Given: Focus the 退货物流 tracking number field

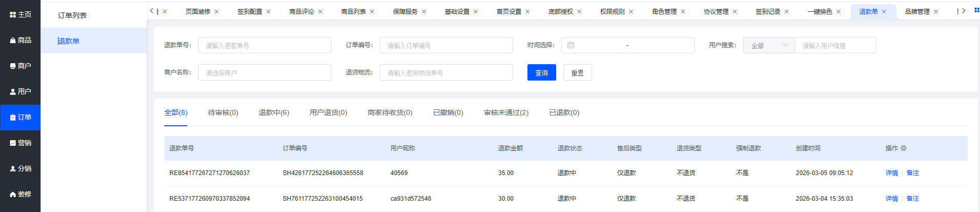Looking at the screenshot, I should (446, 72).
